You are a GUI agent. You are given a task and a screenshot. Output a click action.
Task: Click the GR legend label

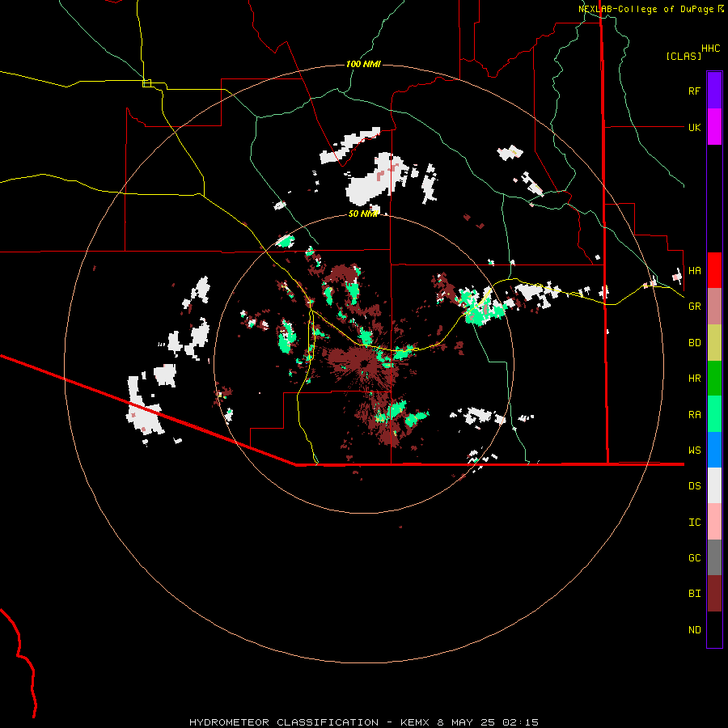(694, 307)
